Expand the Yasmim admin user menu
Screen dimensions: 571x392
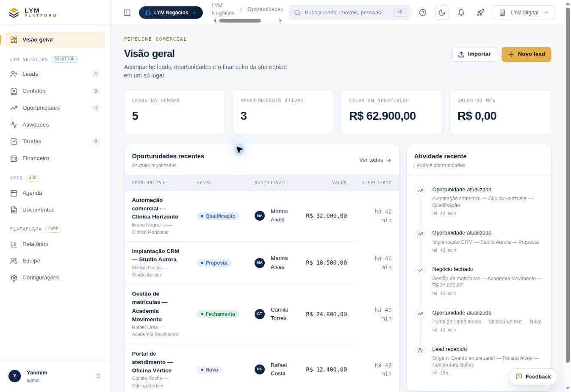click(x=55, y=376)
